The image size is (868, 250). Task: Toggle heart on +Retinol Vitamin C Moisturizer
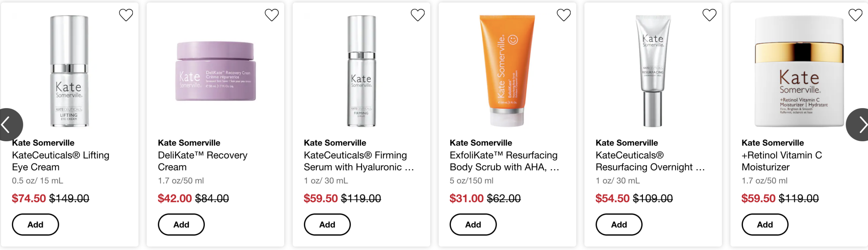[x=855, y=15]
